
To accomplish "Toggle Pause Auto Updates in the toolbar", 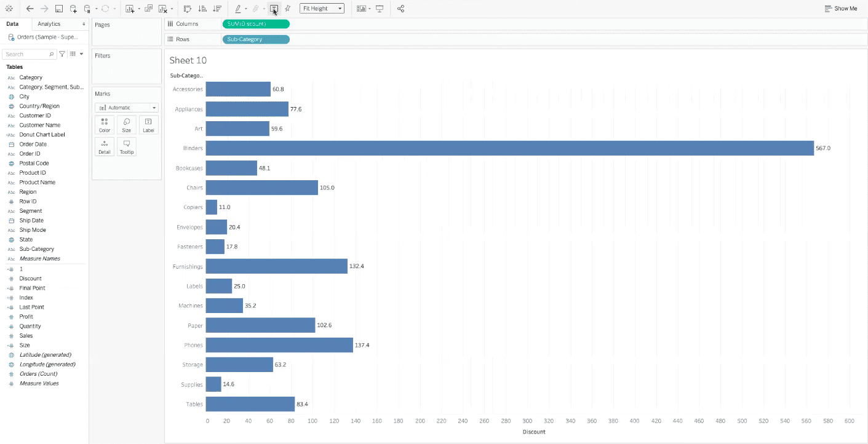I will tap(87, 9).
